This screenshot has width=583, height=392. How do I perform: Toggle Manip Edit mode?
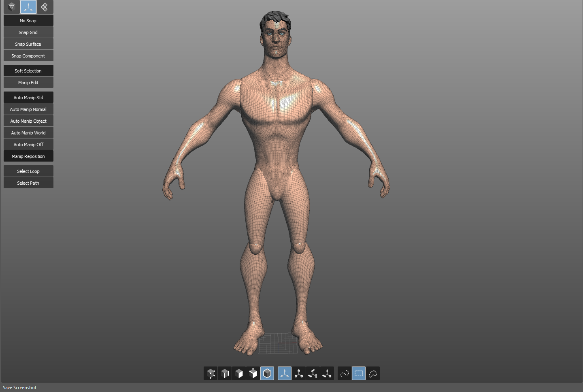tap(28, 83)
